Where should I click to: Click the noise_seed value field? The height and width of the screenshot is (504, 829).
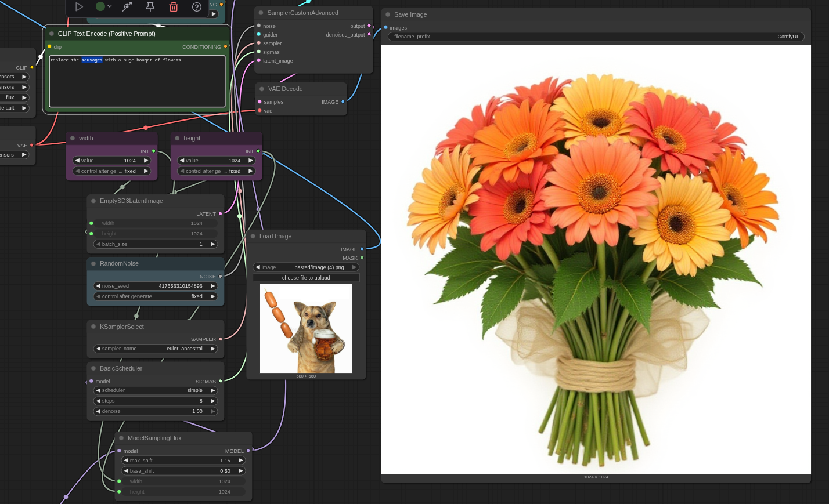pos(156,286)
